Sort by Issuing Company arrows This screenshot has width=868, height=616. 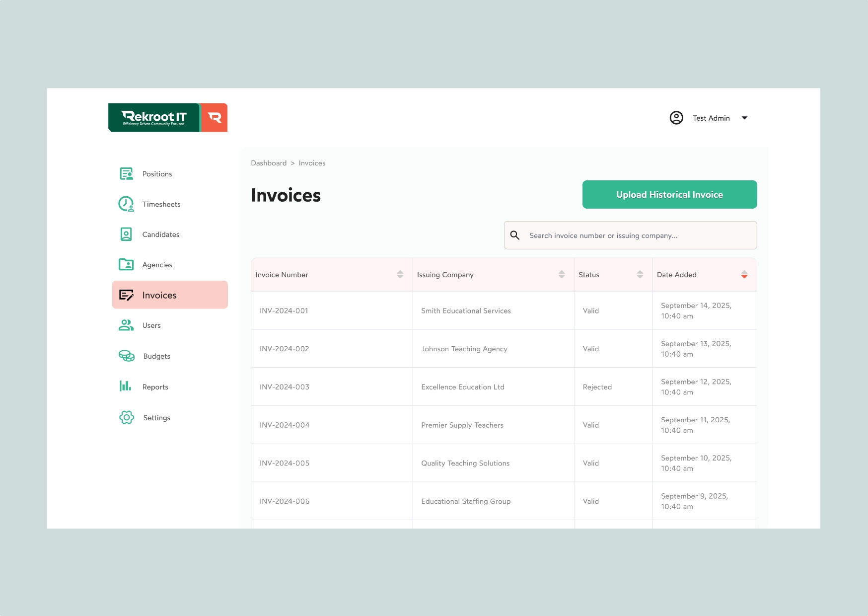562,275
